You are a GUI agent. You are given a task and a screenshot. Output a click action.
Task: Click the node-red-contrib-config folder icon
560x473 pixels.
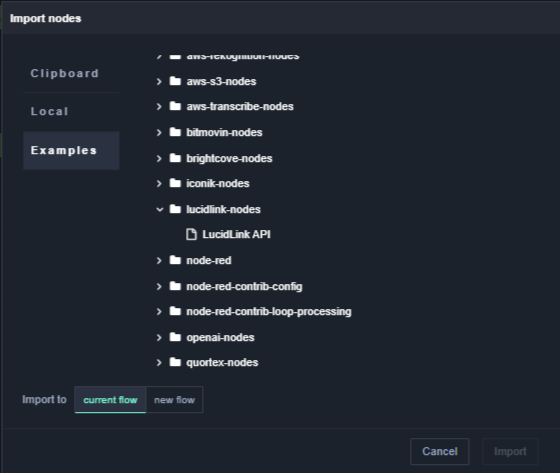pos(175,286)
